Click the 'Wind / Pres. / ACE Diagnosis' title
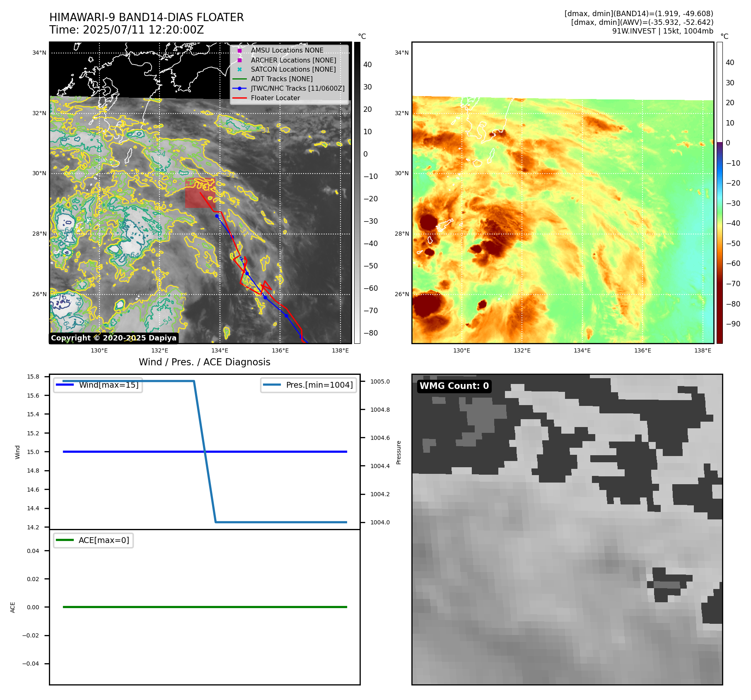This screenshot has width=751, height=700. 205,362
